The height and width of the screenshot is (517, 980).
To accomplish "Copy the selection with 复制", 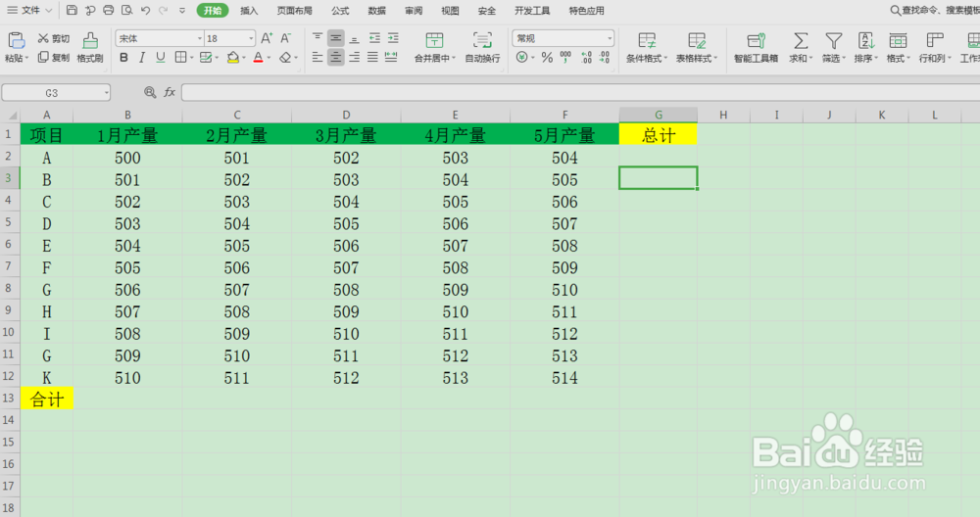I will pyautogui.click(x=54, y=58).
